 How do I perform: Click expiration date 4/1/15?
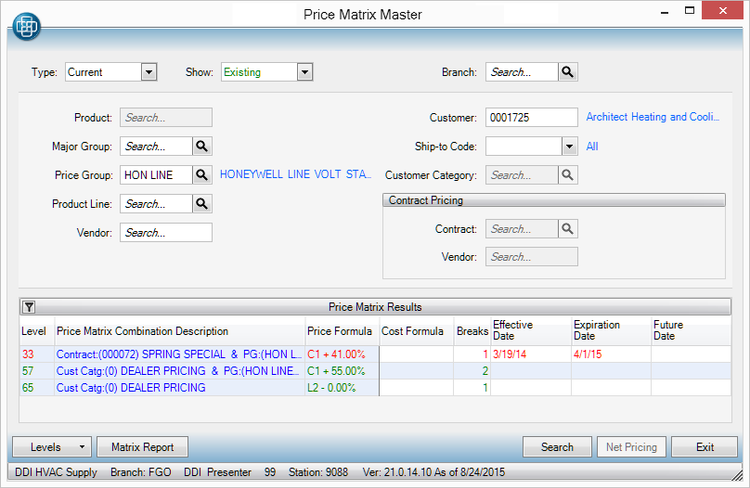(611, 355)
